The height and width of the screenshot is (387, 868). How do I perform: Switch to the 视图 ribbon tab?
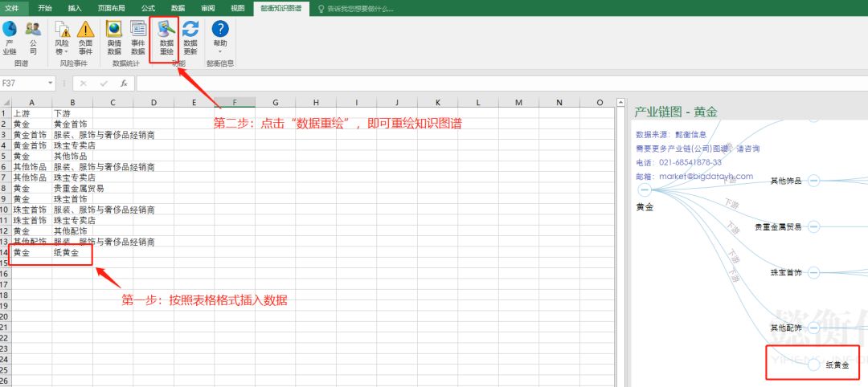pyautogui.click(x=237, y=8)
